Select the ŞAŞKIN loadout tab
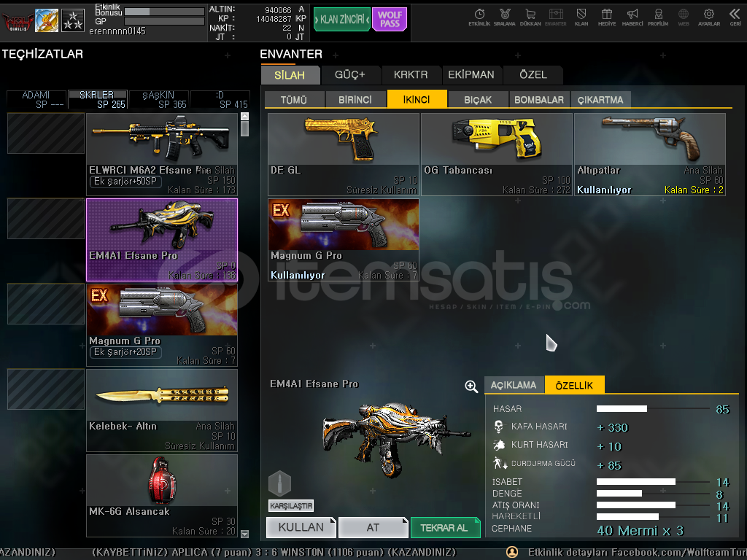The image size is (747, 560). (158, 99)
